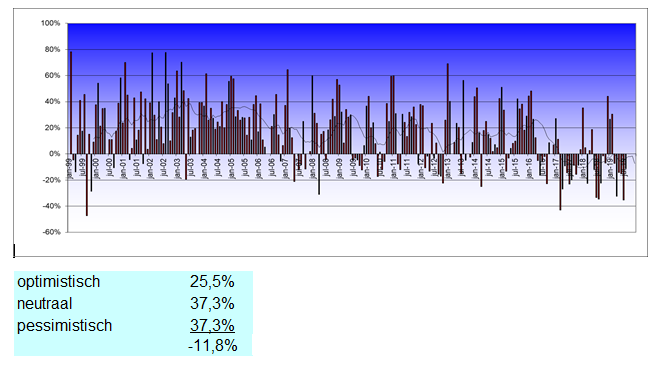
Task: Select the underlined pessimistisch 37,3% value
Action: (x=212, y=325)
